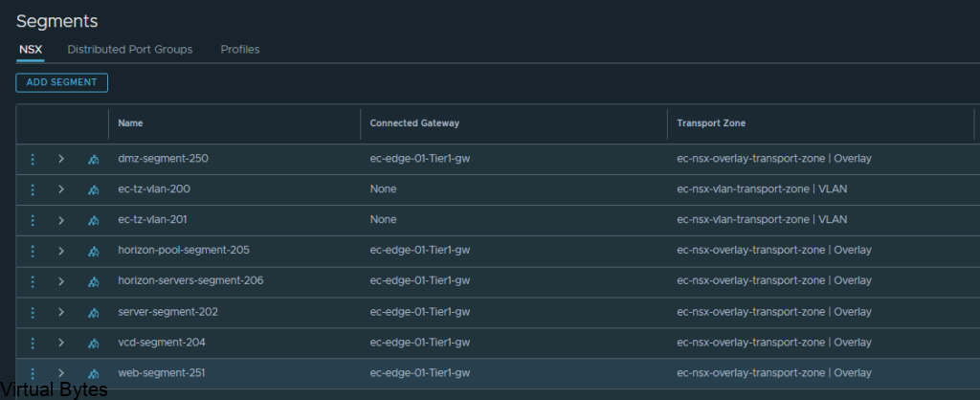
Task: Switch to the Distributed Port Groups tab
Action: (x=130, y=50)
